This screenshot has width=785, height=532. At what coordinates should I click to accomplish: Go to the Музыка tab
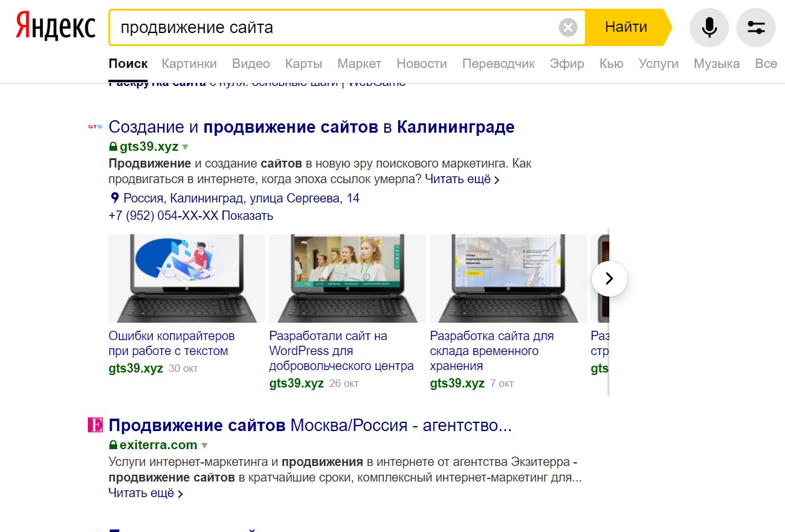coord(716,64)
